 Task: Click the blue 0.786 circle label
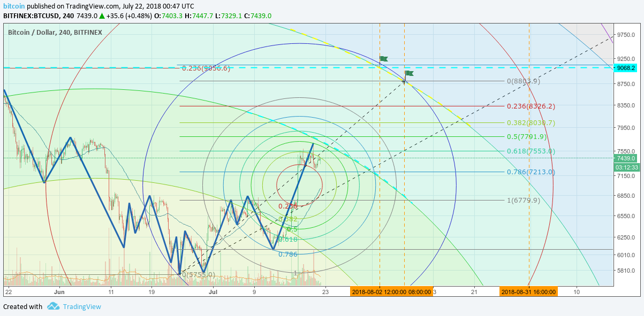(x=287, y=255)
